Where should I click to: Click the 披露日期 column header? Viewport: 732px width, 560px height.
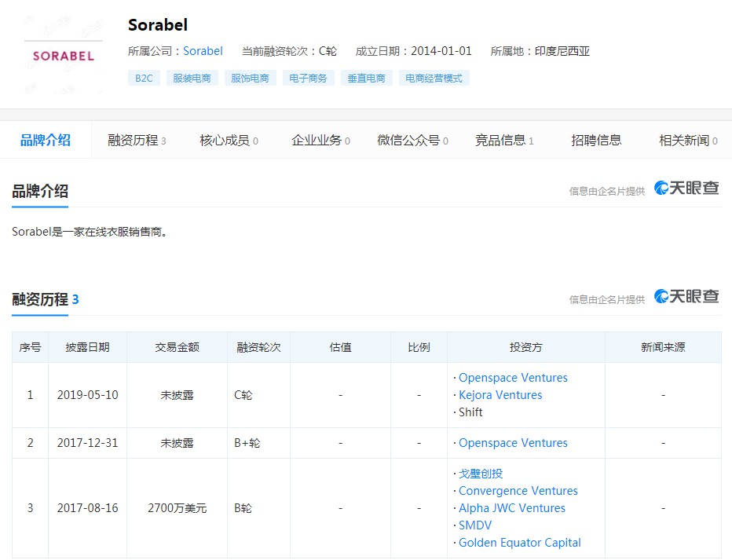click(88, 347)
